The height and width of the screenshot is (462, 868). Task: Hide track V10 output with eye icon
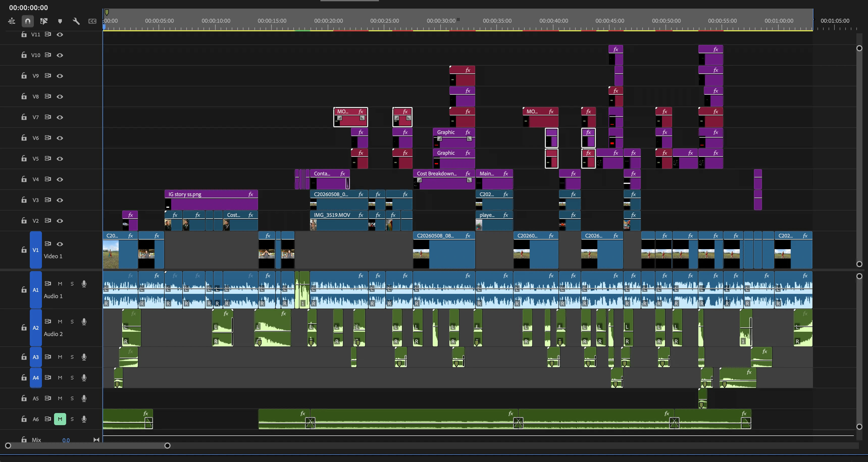tap(60, 55)
